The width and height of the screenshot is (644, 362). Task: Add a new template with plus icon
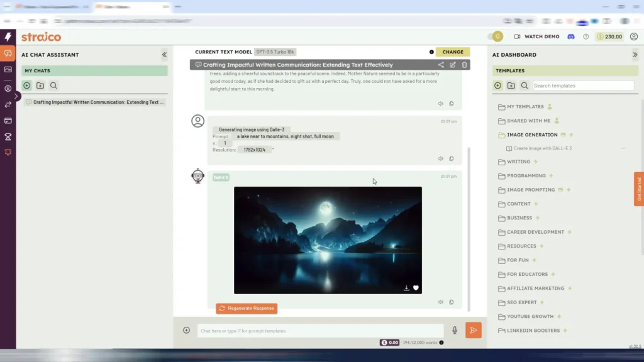tap(498, 85)
